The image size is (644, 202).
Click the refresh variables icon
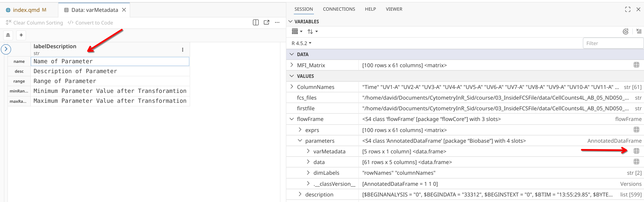pos(625,32)
